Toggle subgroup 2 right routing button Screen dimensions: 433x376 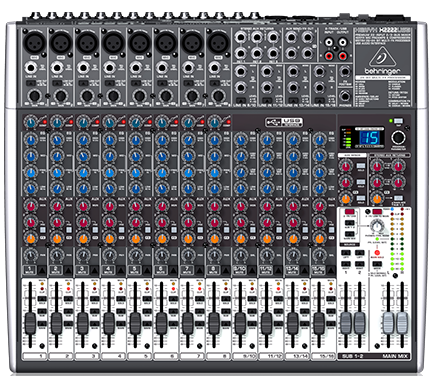click(x=360, y=264)
